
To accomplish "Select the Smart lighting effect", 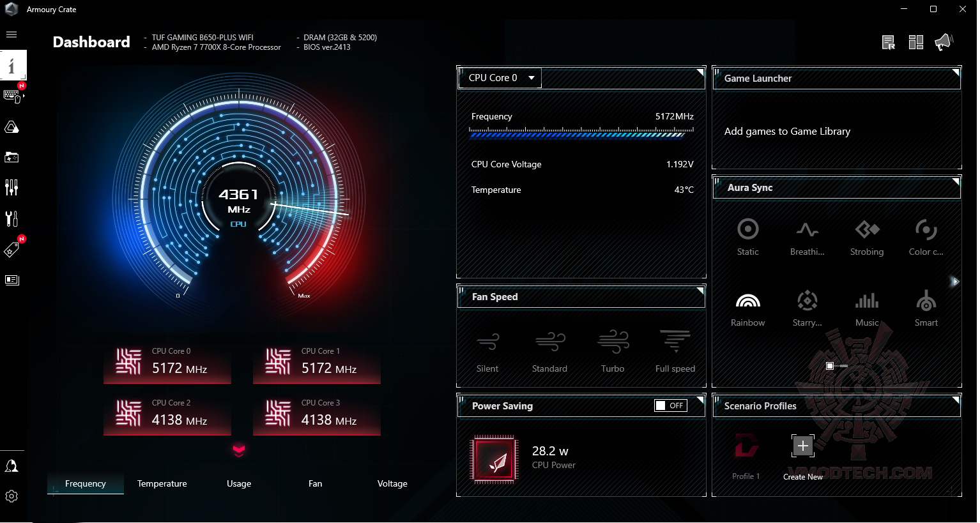I will 926,308.
